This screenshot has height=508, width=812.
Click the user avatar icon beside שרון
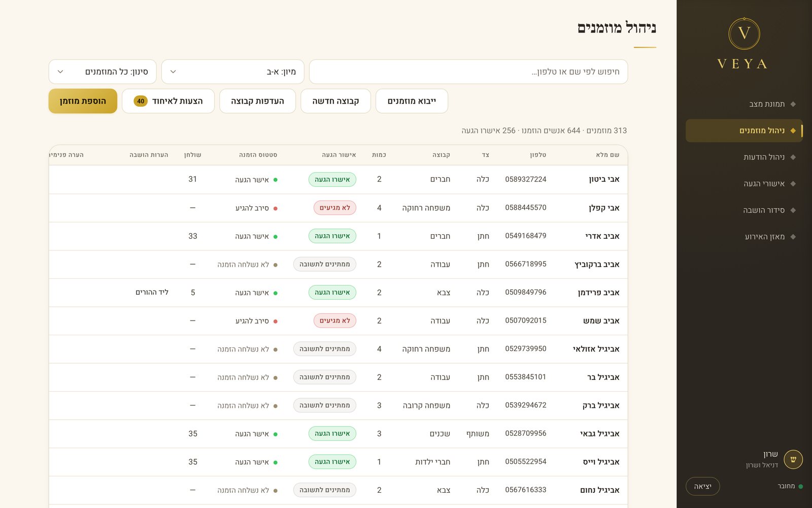coord(793,459)
